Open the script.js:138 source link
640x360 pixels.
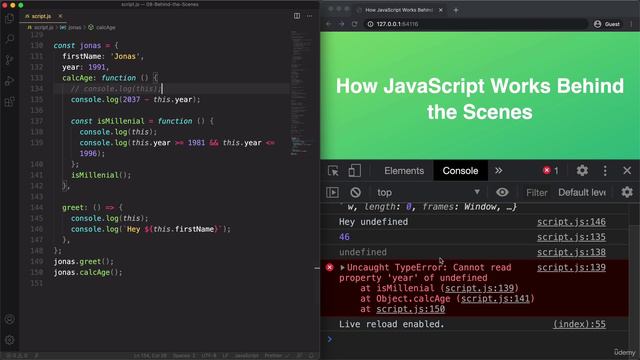(571, 252)
